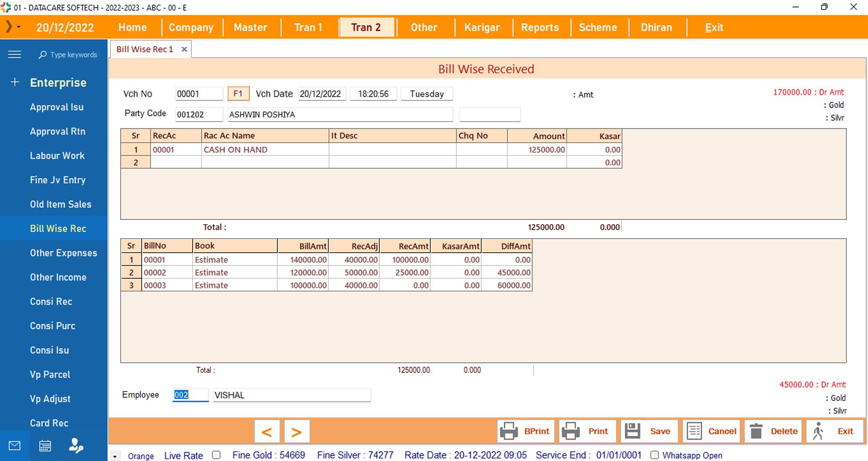Image resolution: width=868 pixels, height=461 pixels.
Task: Open Vp Adjust from the sidebar
Action: [x=54, y=399]
